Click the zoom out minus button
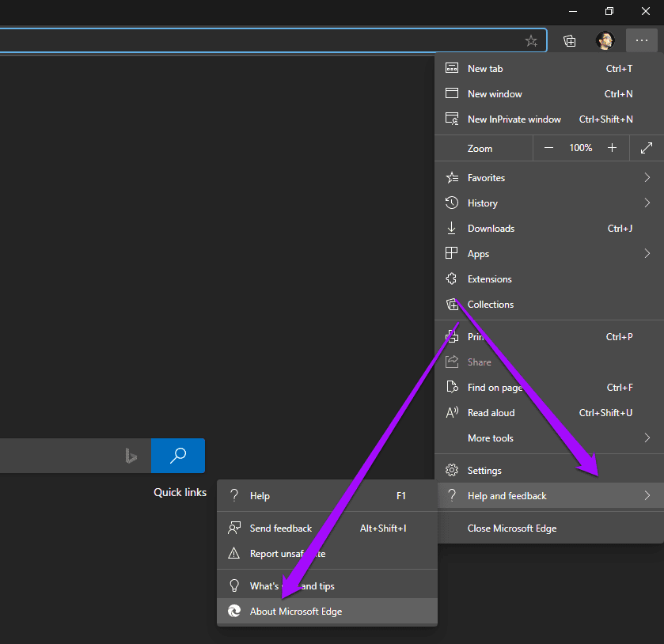 pos(548,148)
